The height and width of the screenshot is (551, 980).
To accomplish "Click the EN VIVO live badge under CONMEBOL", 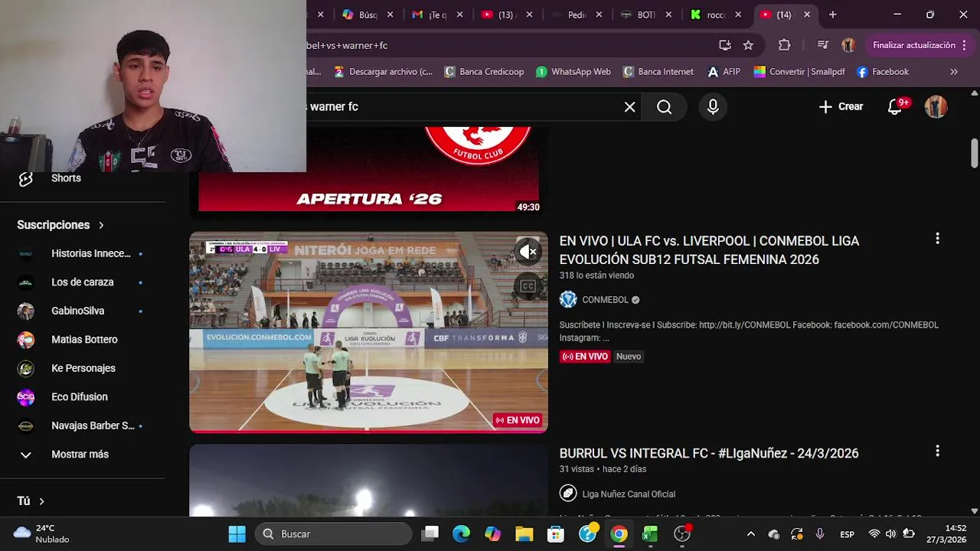I will (585, 357).
